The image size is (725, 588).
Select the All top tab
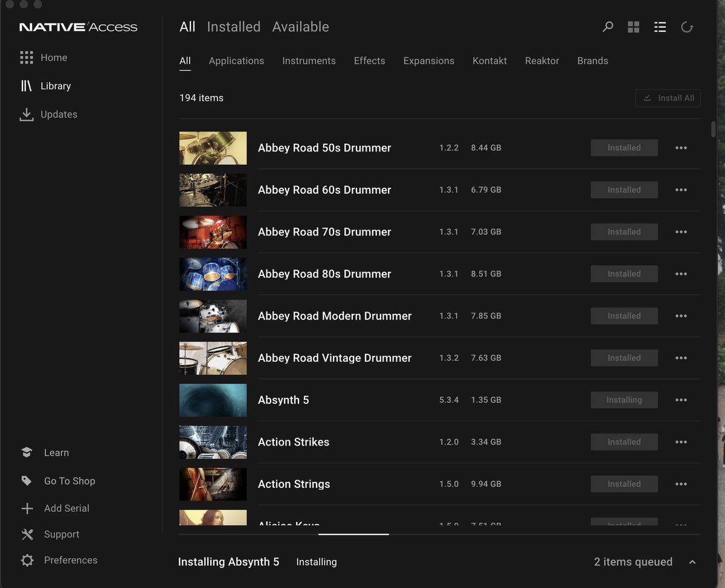[187, 27]
